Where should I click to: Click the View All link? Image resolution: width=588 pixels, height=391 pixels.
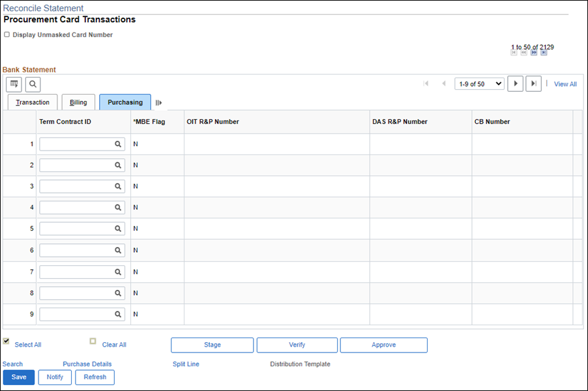565,84
